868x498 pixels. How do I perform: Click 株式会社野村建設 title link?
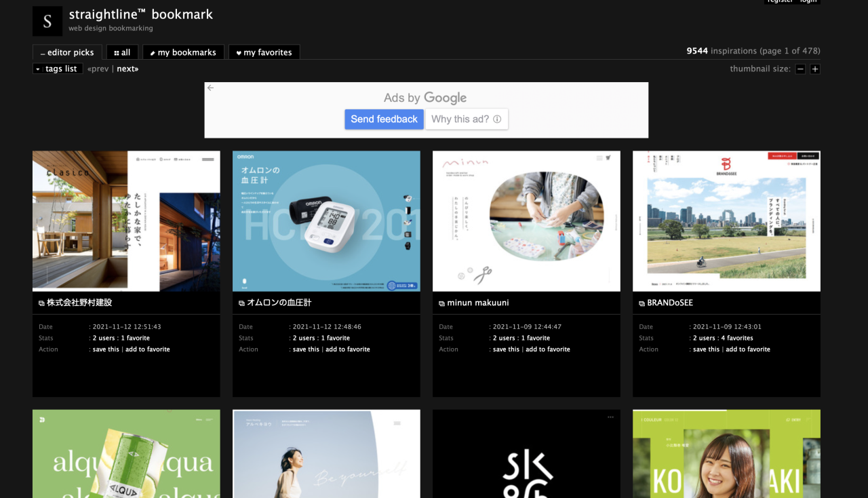pos(79,303)
